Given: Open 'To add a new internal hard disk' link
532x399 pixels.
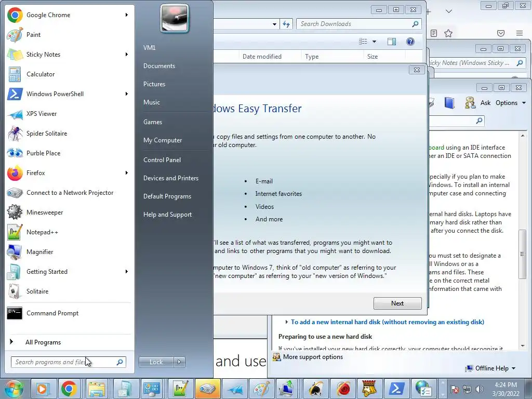Looking at the screenshot, I should [x=387, y=322].
